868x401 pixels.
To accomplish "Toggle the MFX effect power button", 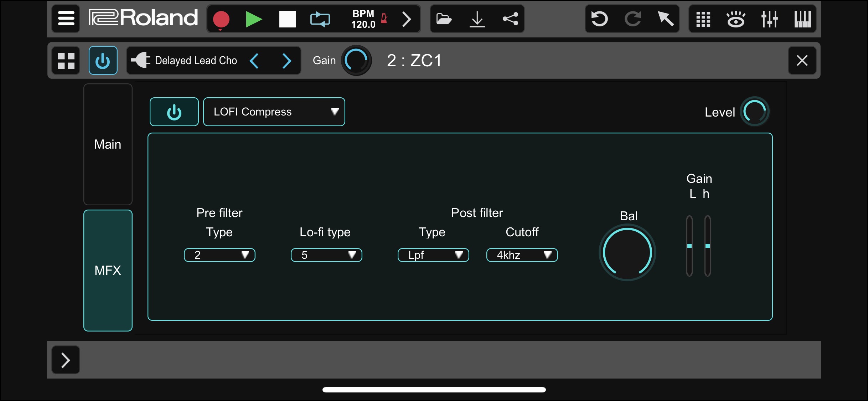I will [174, 112].
